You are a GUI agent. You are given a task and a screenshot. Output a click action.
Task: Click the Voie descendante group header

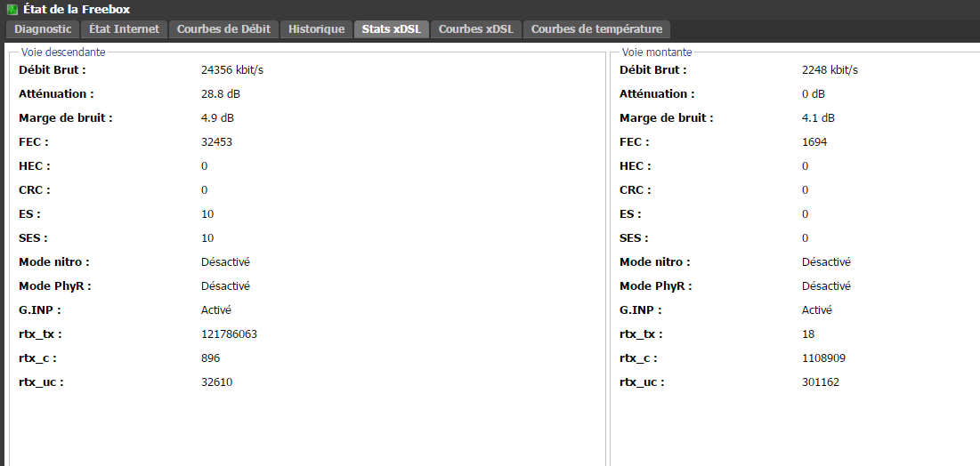click(62, 52)
